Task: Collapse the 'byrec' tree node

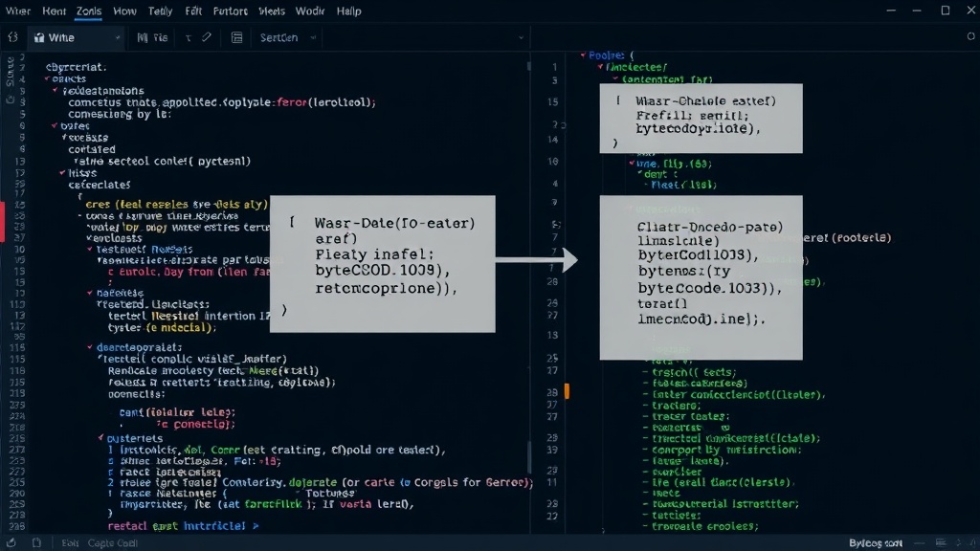Action: (55, 125)
